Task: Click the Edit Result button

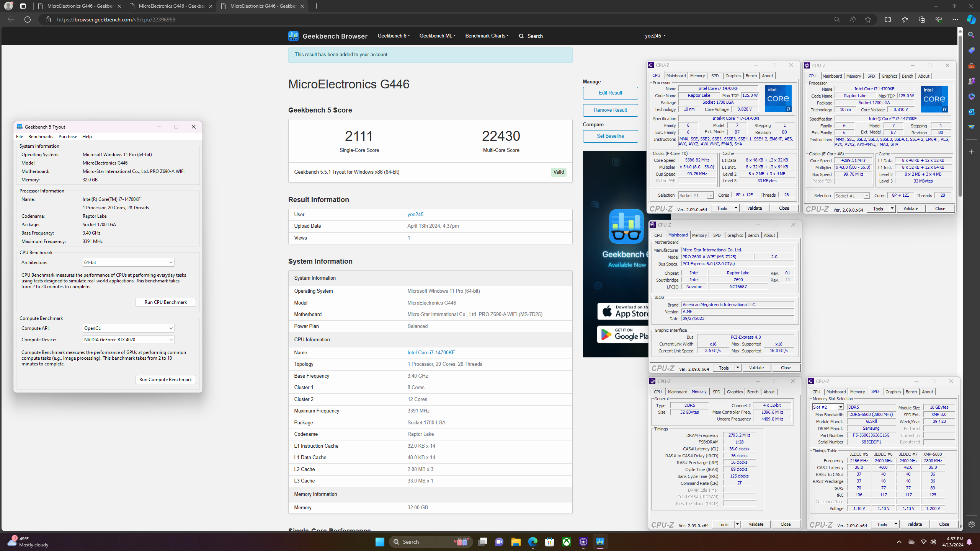Action: [x=610, y=93]
